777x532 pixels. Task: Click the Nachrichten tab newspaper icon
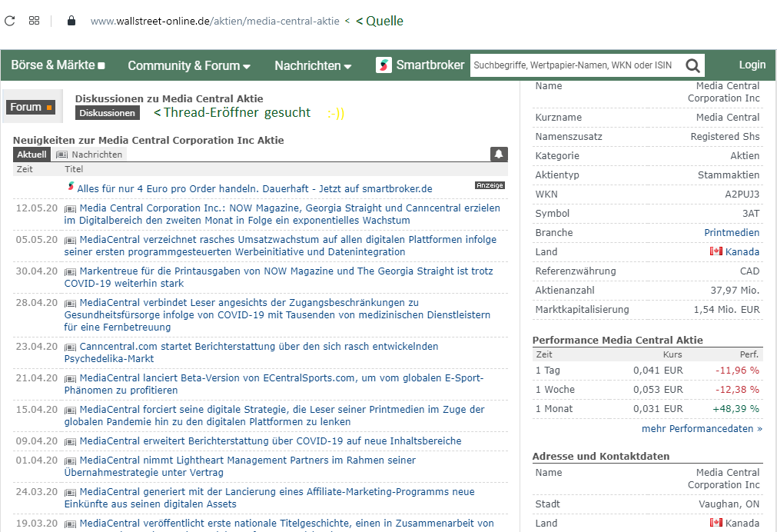[x=62, y=155]
